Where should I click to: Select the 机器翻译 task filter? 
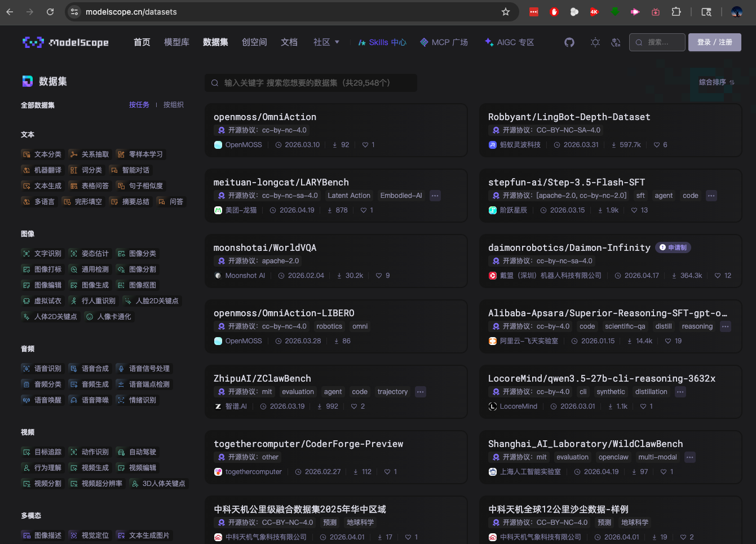pos(42,170)
